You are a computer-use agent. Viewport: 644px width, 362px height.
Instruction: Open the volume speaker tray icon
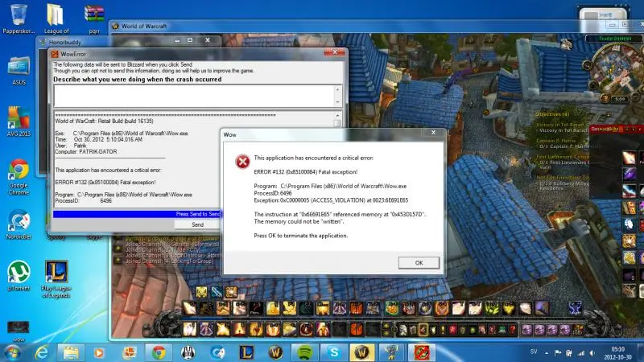tap(592, 352)
